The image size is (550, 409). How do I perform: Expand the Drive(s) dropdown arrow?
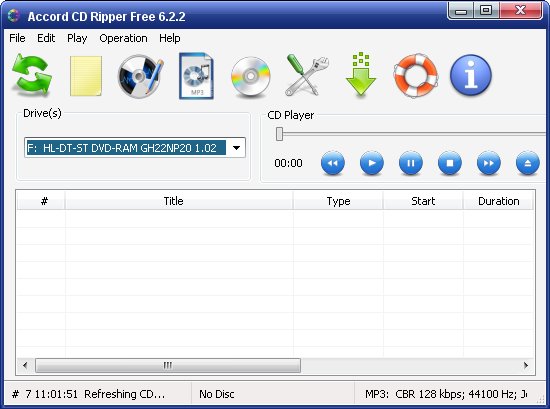pos(236,148)
